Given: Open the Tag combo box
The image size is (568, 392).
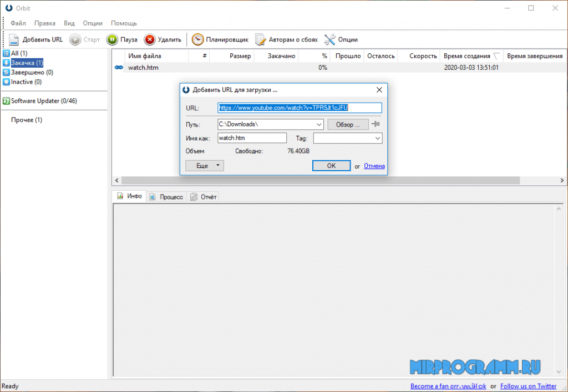Looking at the screenshot, I should [x=377, y=138].
